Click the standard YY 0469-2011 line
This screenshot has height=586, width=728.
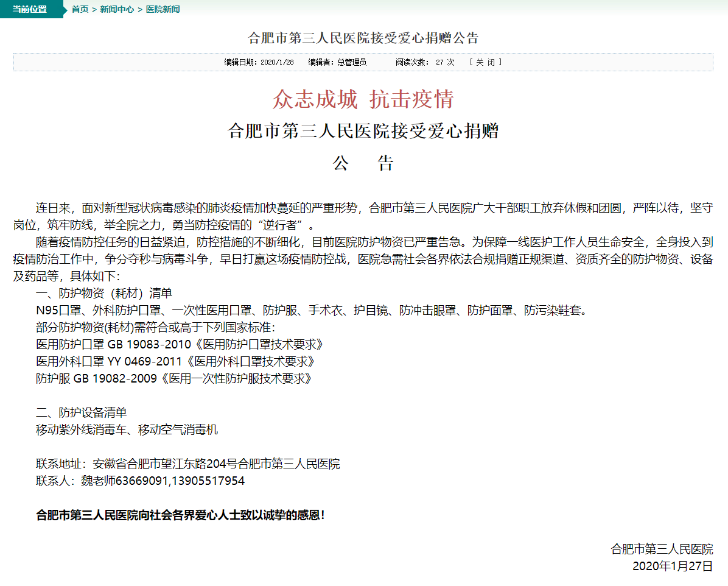(x=175, y=362)
